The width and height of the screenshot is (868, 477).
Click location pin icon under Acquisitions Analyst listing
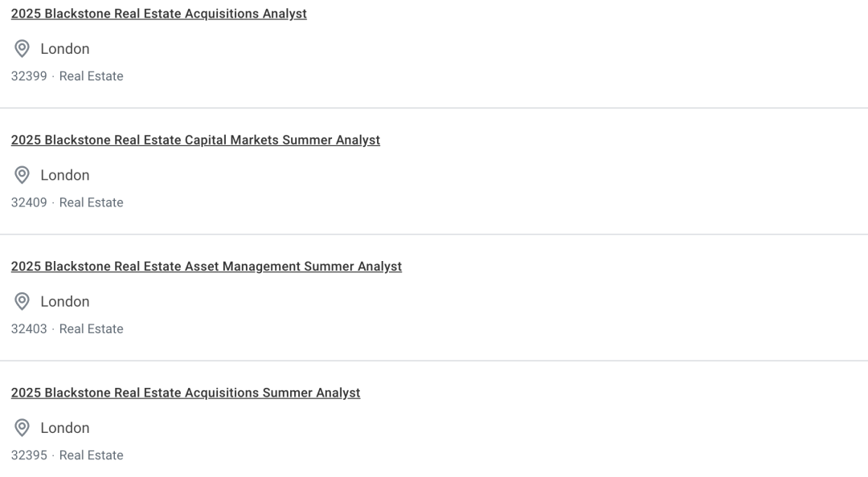click(22, 49)
